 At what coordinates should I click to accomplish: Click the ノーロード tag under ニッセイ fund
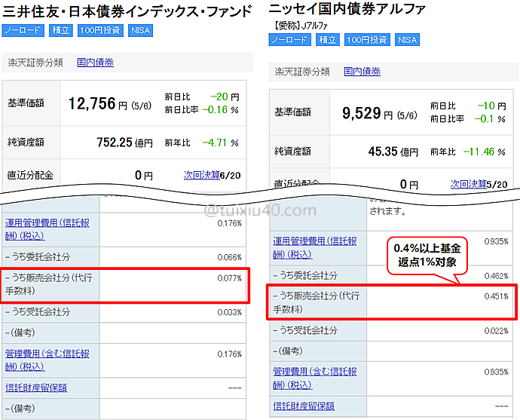coord(290,40)
